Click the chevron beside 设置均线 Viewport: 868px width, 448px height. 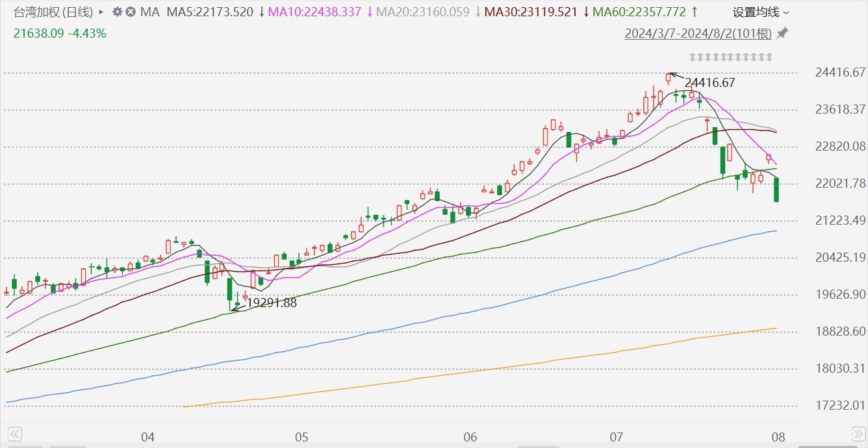pyautogui.click(x=786, y=13)
